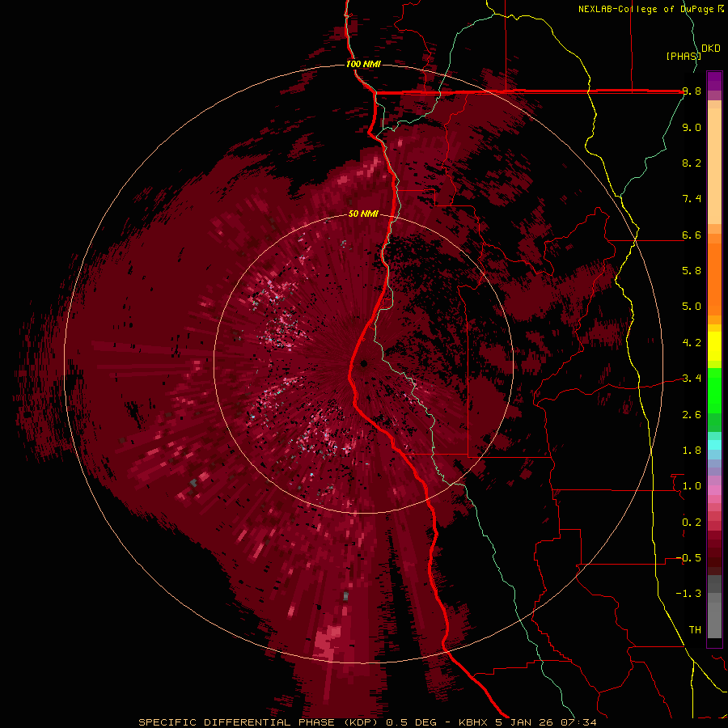Click the 9.0 scale label

coord(692,127)
